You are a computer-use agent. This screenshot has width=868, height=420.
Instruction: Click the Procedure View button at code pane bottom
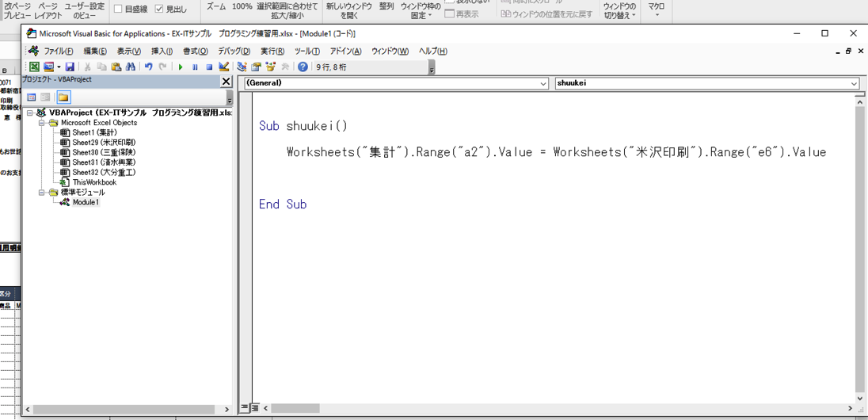[x=244, y=407]
